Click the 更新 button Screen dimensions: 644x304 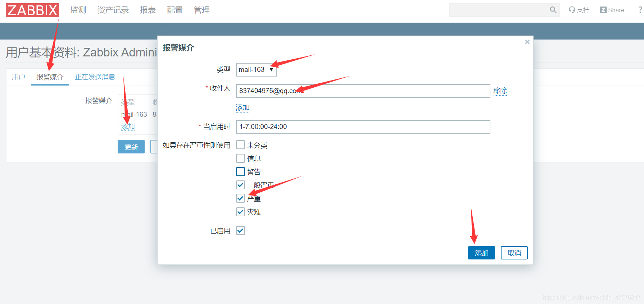point(131,147)
